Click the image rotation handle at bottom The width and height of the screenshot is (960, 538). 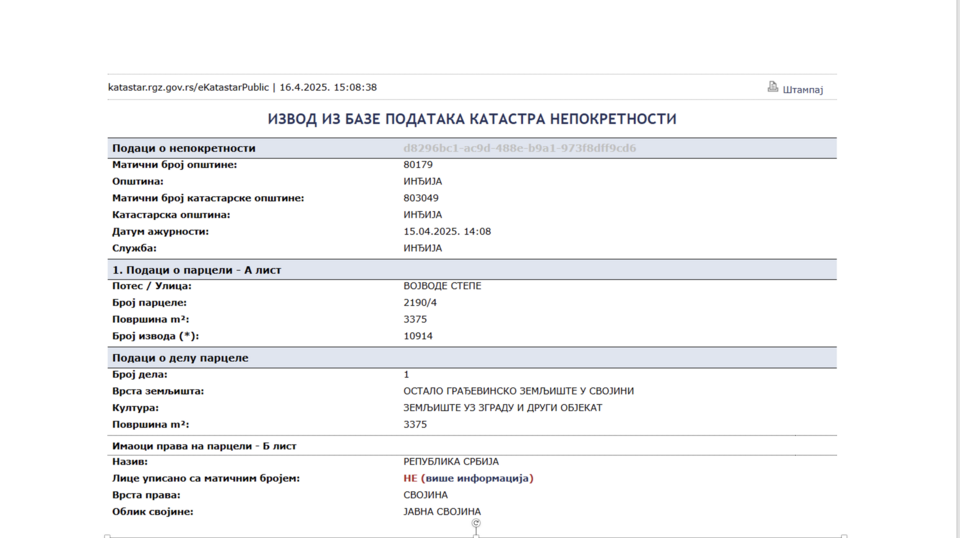click(x=476, y=523)
